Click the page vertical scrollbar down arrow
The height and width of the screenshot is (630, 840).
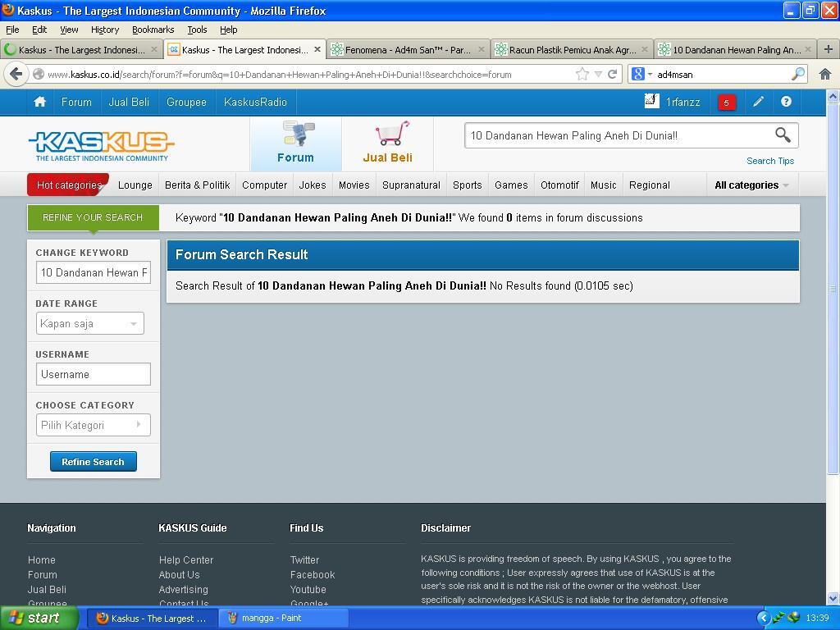click(x=833, y=598)
